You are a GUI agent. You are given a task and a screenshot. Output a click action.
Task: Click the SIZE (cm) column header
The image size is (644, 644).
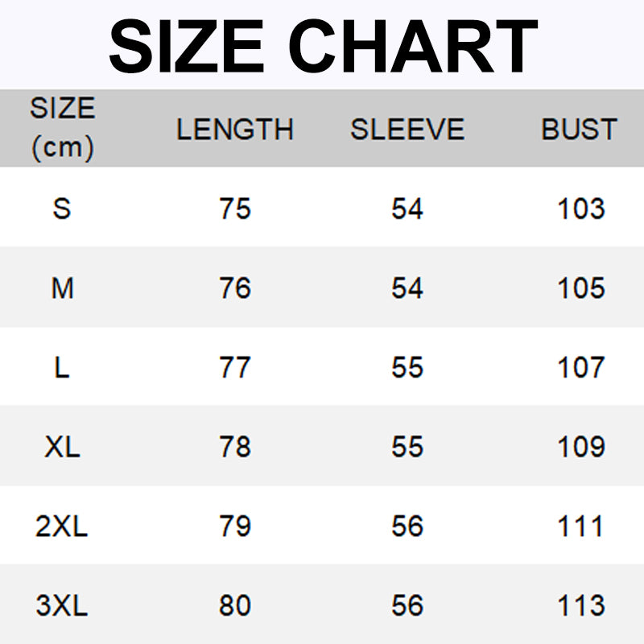(x=62, y=128)
